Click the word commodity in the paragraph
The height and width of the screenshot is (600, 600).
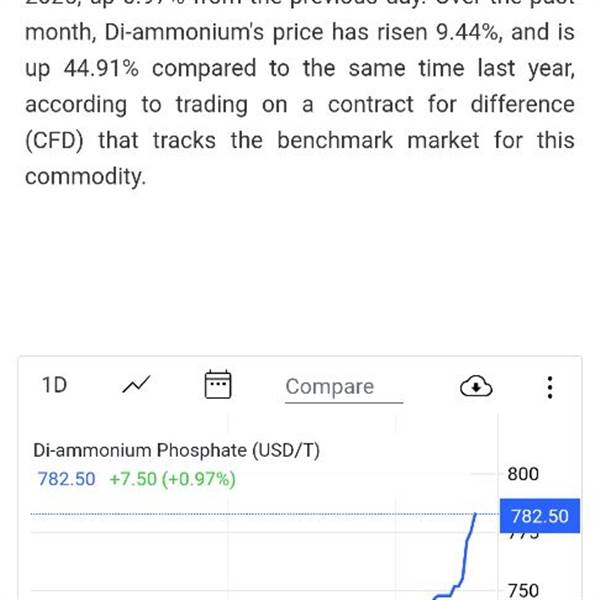click(85, 177)
